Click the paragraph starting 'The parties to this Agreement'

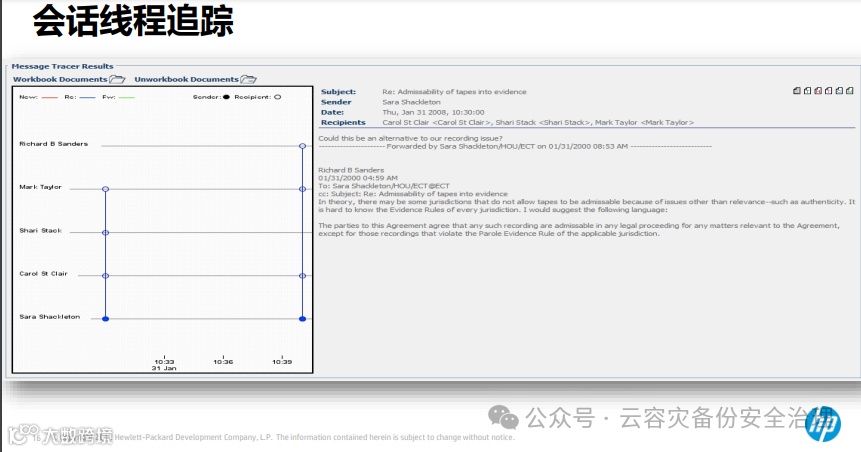tap(579, 230)
